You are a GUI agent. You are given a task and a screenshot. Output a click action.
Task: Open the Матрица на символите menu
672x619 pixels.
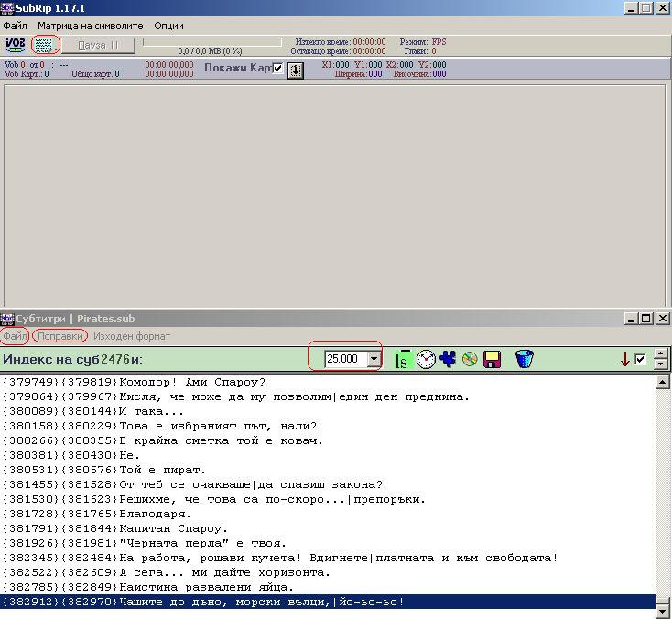click(x=90, y=26)
